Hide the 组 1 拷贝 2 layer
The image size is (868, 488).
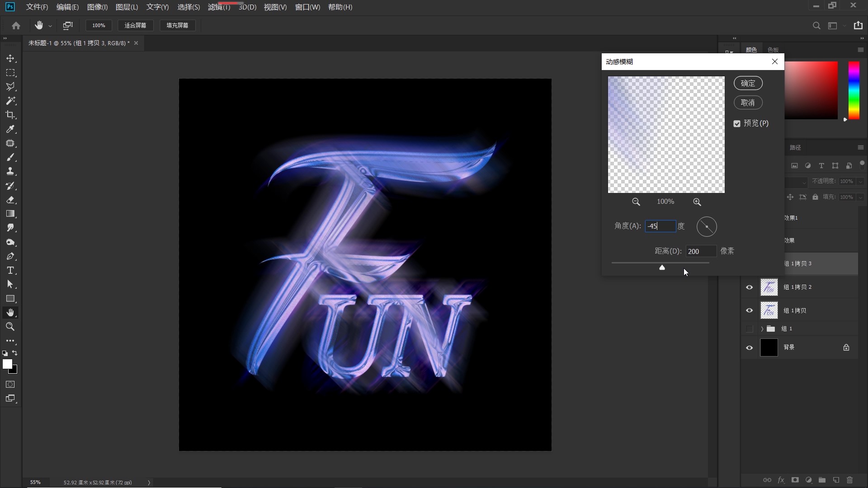click(749, 287)
